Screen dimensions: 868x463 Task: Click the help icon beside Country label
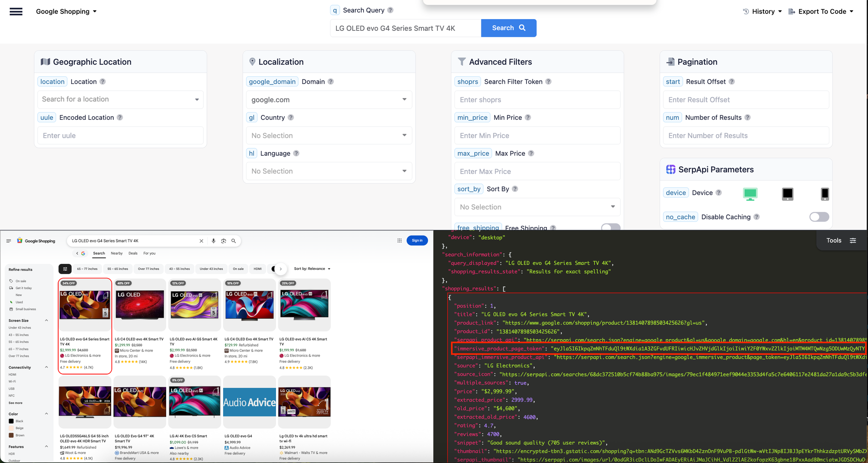click(x=291, y=118)
